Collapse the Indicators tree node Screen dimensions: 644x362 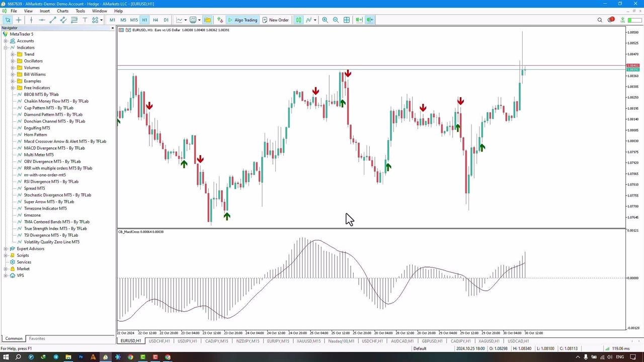pyautogui.click(x=6, y=48)
